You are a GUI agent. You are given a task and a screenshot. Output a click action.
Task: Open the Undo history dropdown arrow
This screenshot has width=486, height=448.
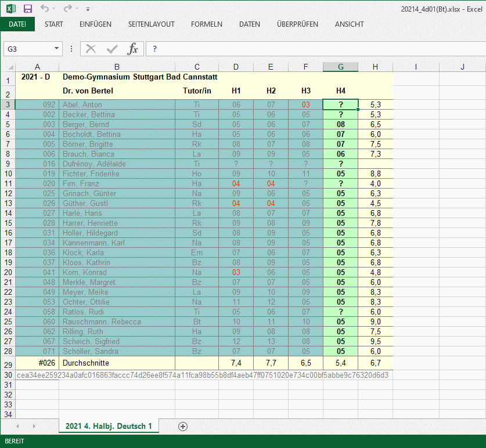click(x=55, y=9)
